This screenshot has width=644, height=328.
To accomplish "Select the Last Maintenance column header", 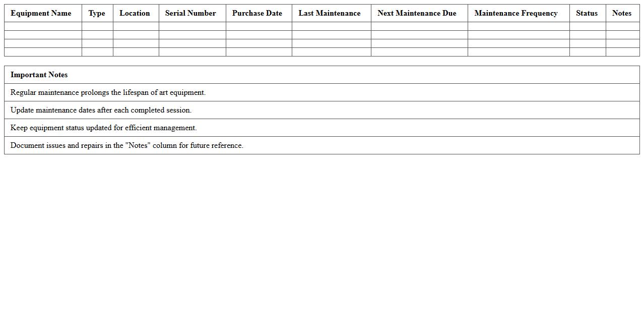I will [x=329, y=13].
